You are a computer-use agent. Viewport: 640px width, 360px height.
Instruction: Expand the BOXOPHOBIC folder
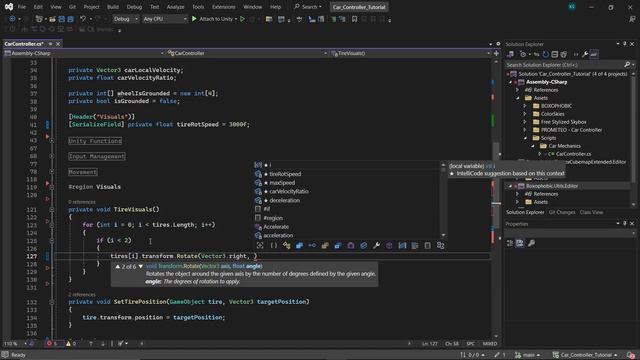(x=525, y=106)
